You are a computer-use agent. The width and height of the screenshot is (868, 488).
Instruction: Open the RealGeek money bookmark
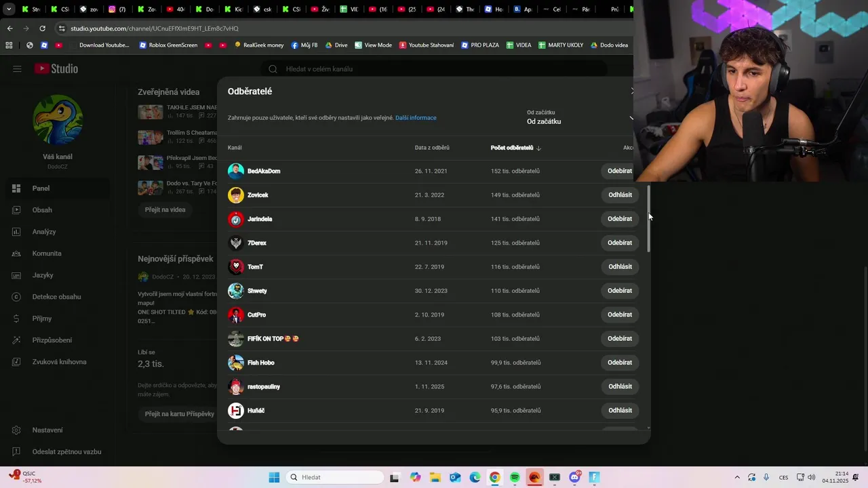click(x=259, y=45)
